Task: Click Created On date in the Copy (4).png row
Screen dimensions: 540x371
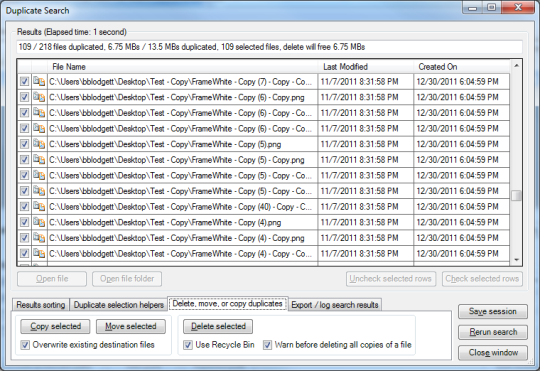Action: pyautogui.click(x=457, y=222)
